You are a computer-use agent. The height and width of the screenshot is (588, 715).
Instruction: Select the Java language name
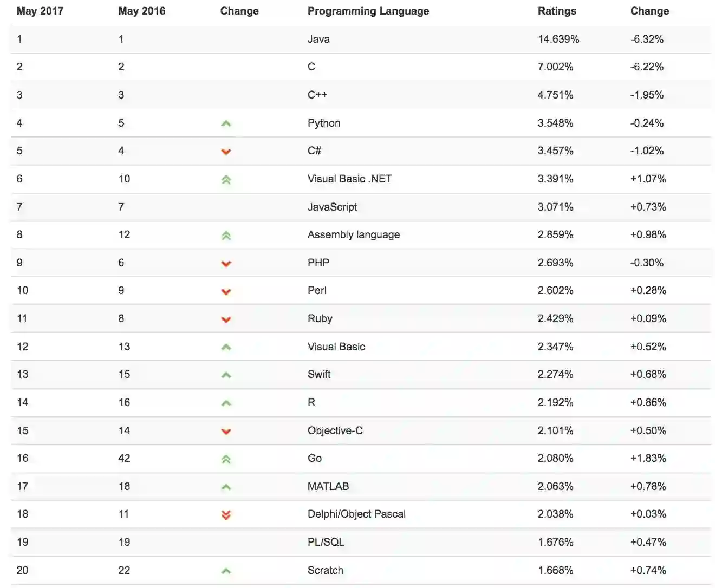tap(318, 39)
